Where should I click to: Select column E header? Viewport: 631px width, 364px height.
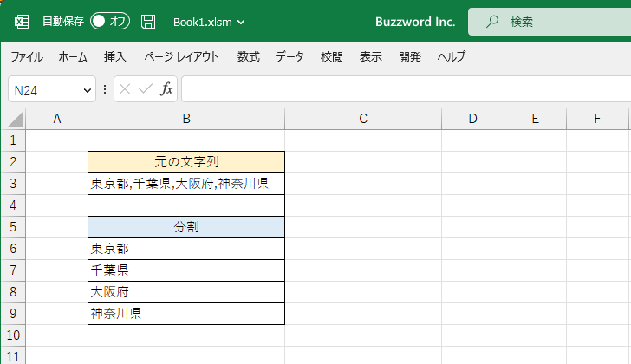(536, 119)
